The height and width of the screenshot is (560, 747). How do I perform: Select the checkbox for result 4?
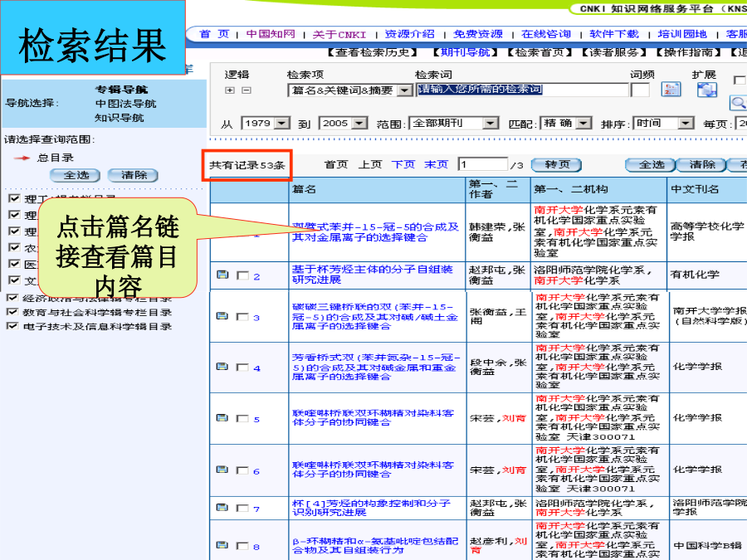click(243, 368)
